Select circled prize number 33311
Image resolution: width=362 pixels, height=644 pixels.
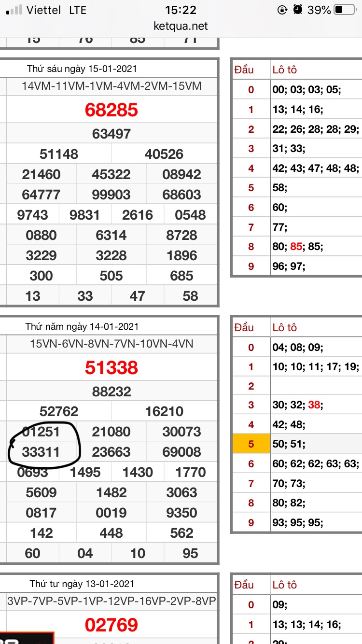(41, 452)
